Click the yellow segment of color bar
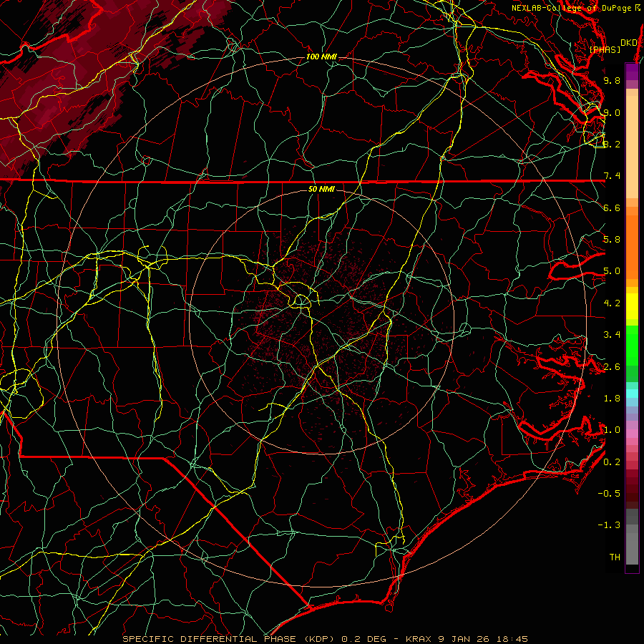This screenshot has width=644, height=644. click(632, 306)
